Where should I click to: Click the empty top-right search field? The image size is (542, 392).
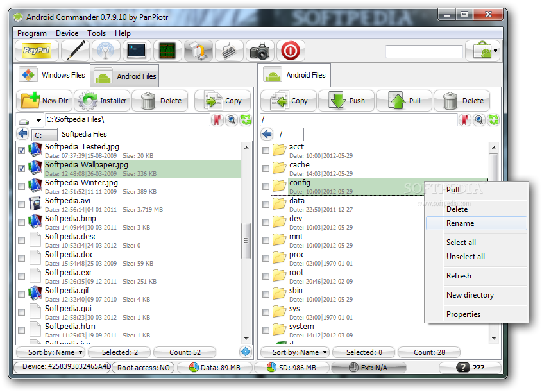point(424,52)
